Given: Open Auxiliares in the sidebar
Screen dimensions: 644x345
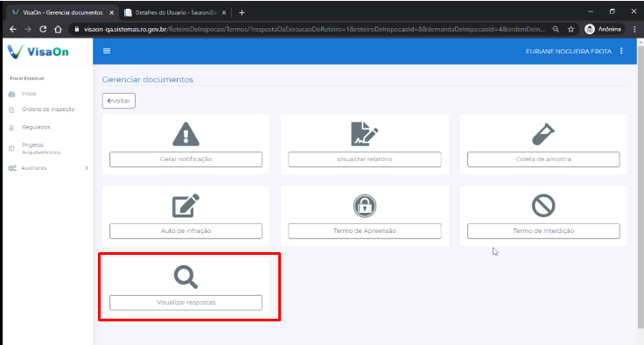Looking at the screenshot, I should 34,168.
